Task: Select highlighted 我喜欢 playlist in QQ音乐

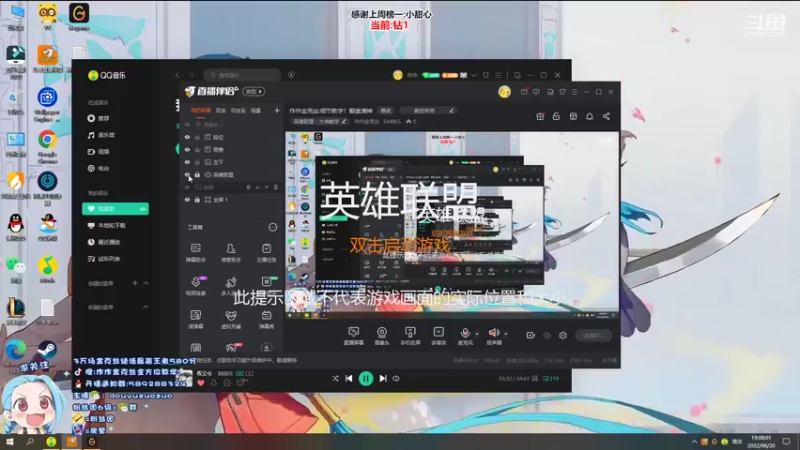Action: click(115, 209)
